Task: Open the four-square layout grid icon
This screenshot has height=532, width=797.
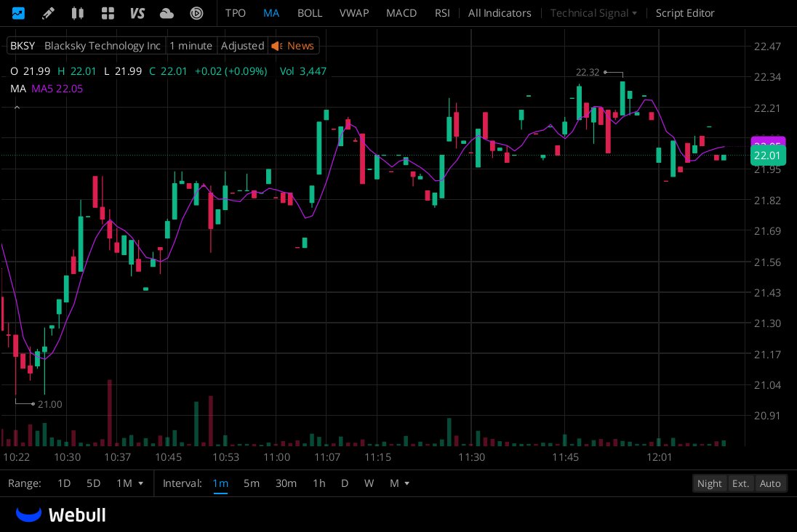Action: [x=107, y=12]
